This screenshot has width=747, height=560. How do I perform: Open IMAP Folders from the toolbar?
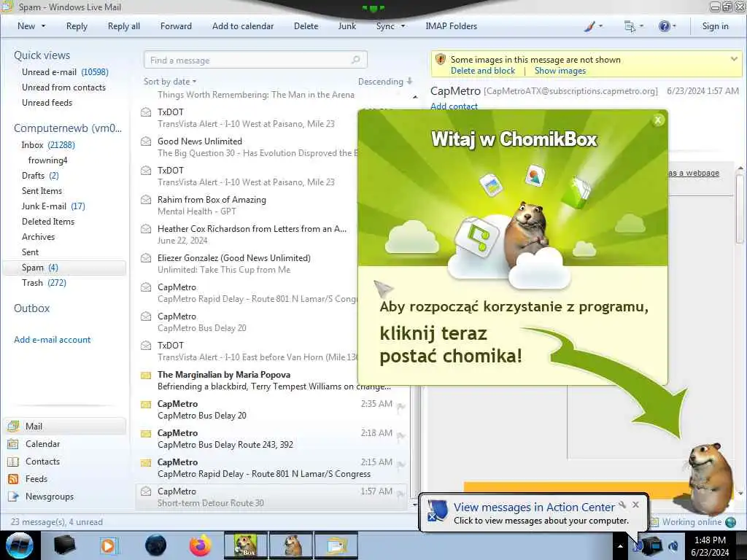(x=451, y=26)
